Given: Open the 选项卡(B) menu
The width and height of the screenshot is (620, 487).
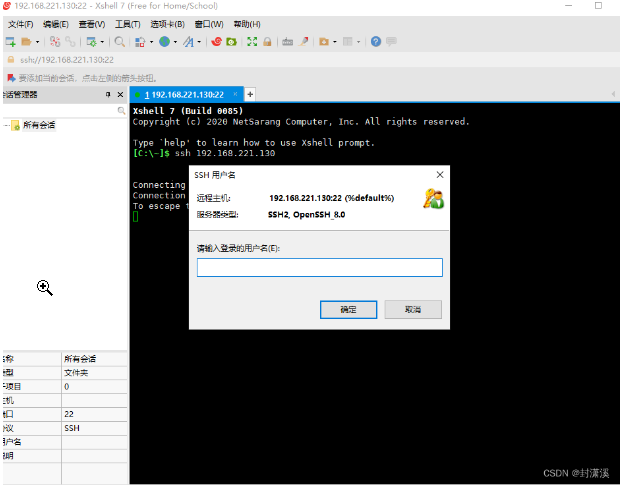Looking at the screenshot, I should point(167,24).
